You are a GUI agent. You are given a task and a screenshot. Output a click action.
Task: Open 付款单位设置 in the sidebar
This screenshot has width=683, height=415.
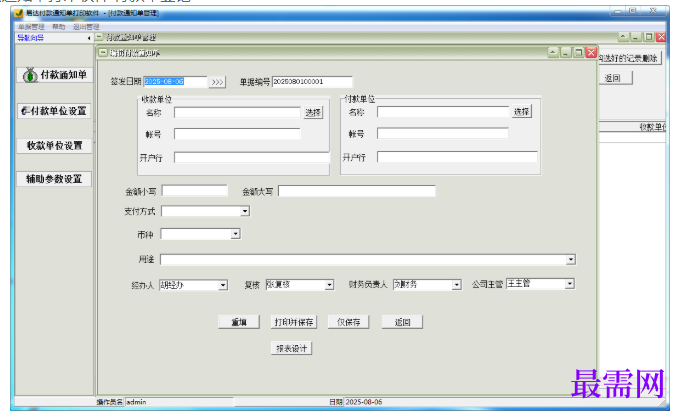point(54,111)
